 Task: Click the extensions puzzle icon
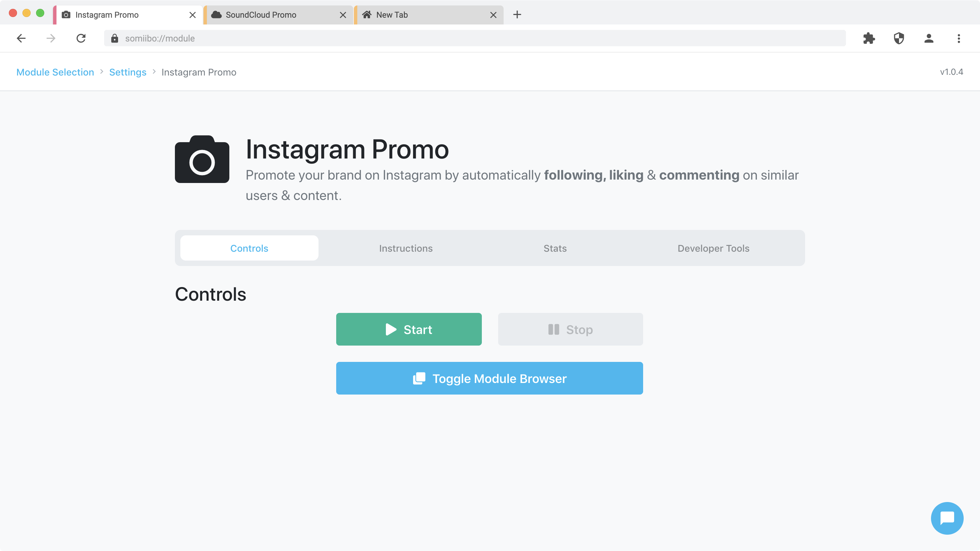click(869, 38)
